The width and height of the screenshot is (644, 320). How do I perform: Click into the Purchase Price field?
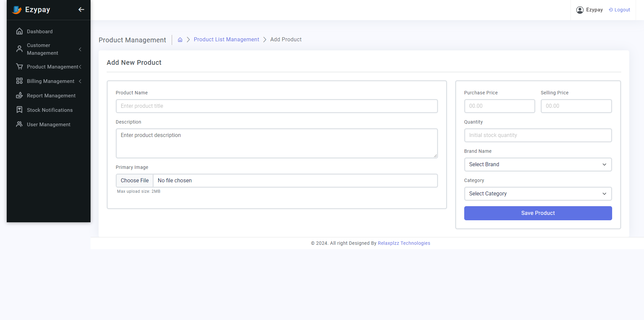(x=499, y=106)
